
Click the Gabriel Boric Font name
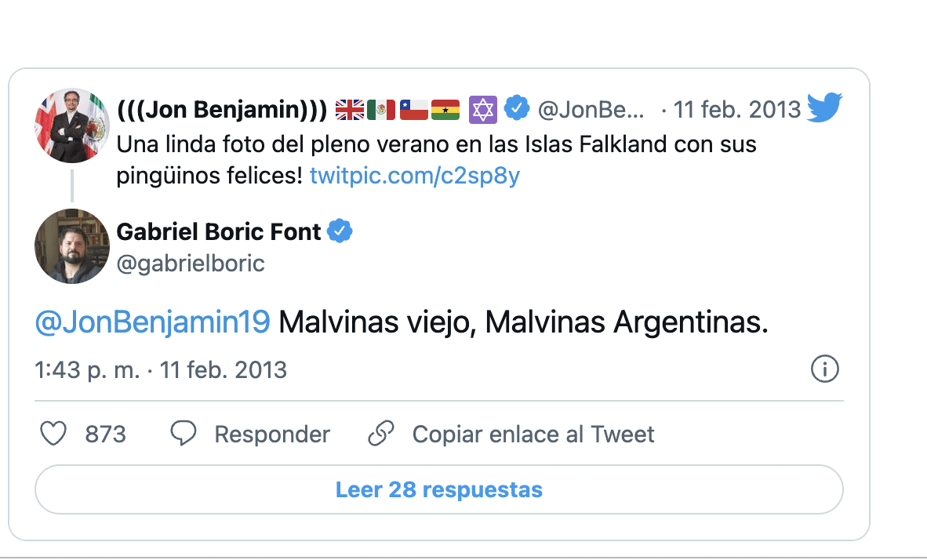tap(219, 232)
